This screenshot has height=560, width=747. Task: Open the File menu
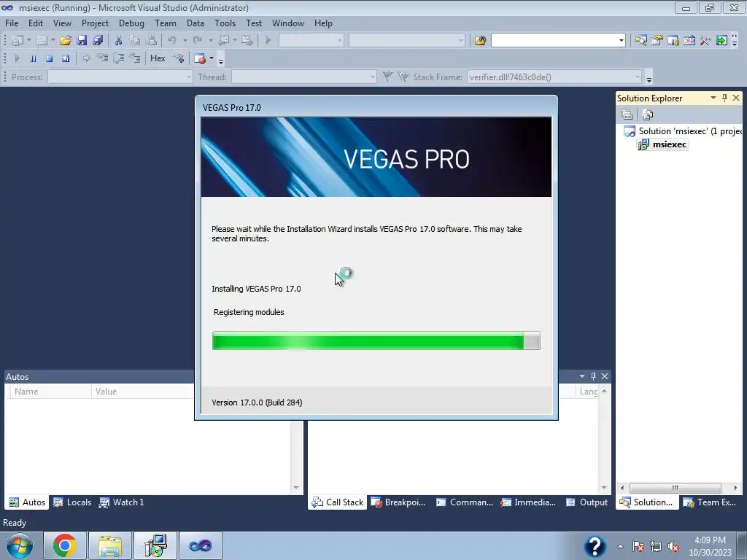12,23
